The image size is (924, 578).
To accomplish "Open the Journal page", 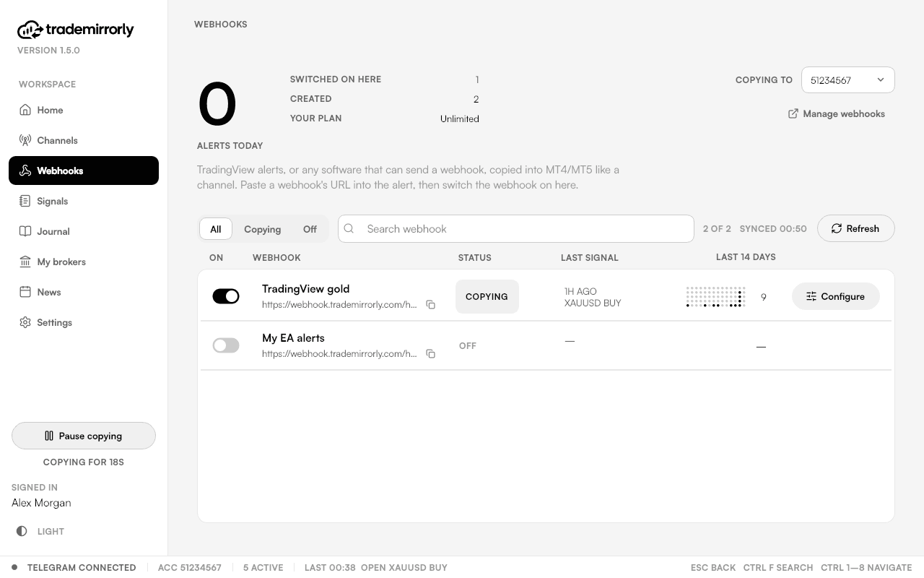I will [84, 231].
